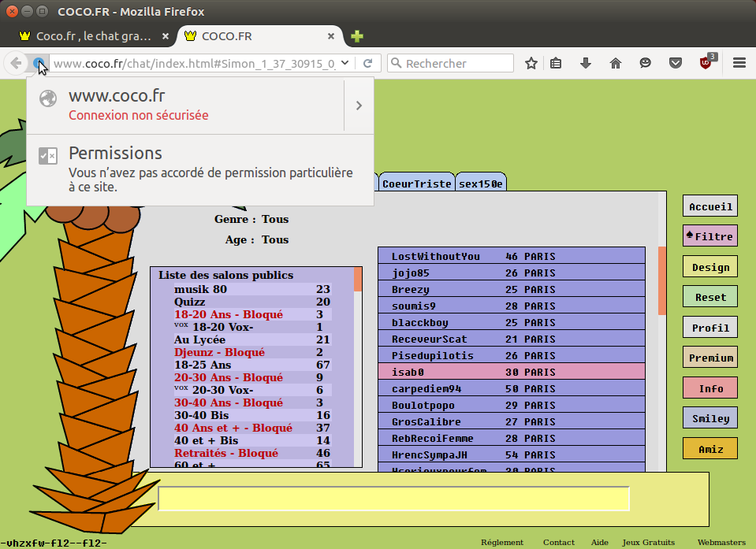Click the Reset button
Screen dimensions: 756x549
[x=710, y=297]
